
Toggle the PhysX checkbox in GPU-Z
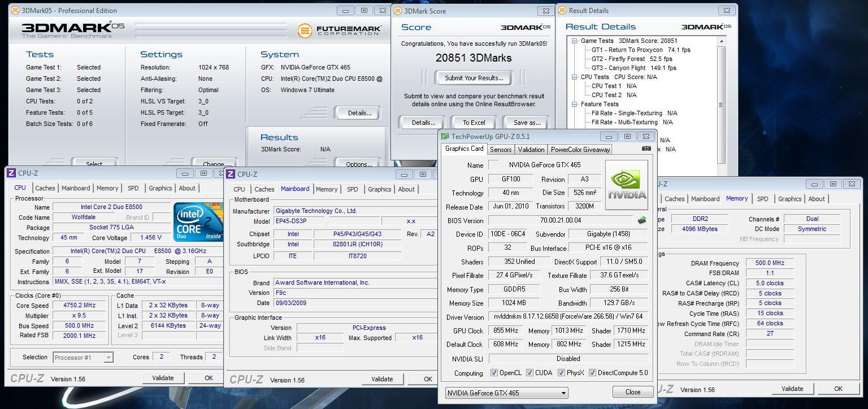[561, 373]
